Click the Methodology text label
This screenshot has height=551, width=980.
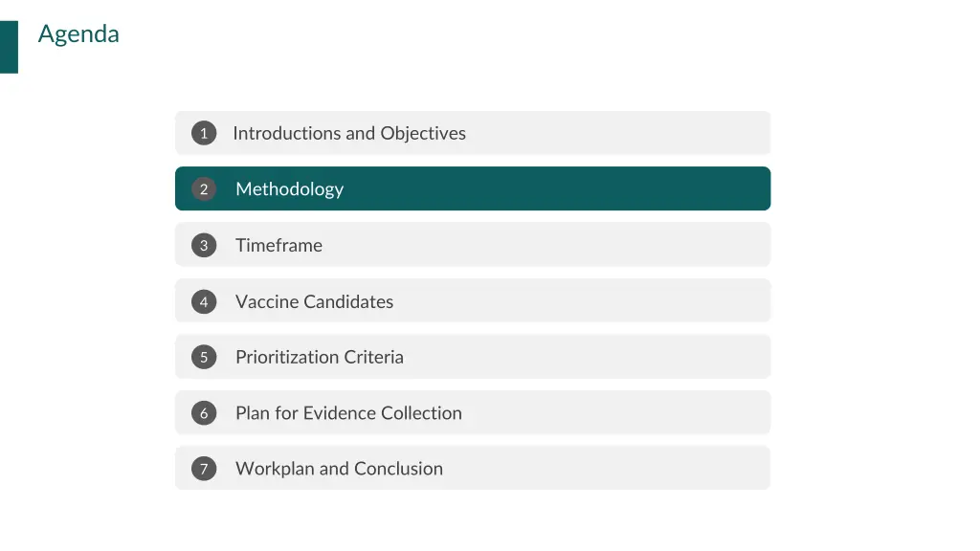[x=289, y=189]
